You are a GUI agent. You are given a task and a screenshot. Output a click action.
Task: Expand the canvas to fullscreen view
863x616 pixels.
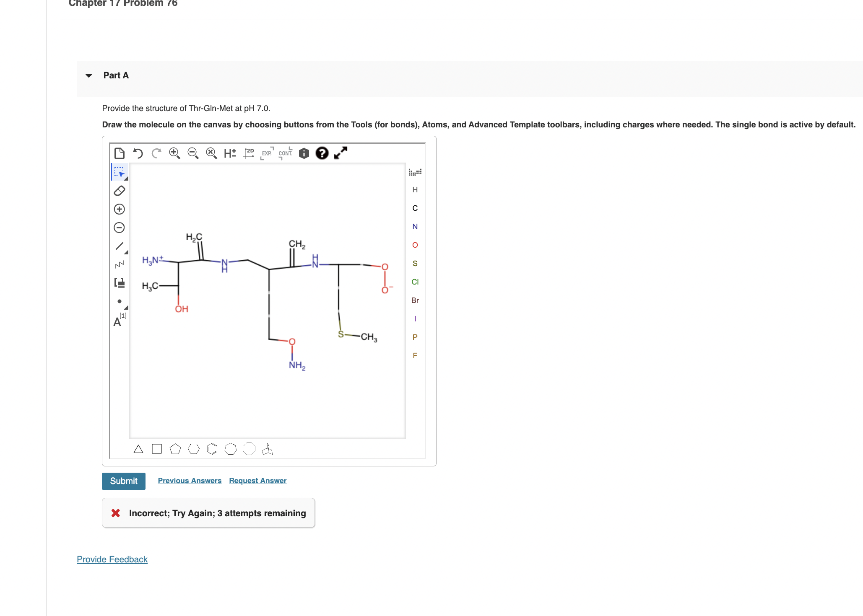click(341, 153)
